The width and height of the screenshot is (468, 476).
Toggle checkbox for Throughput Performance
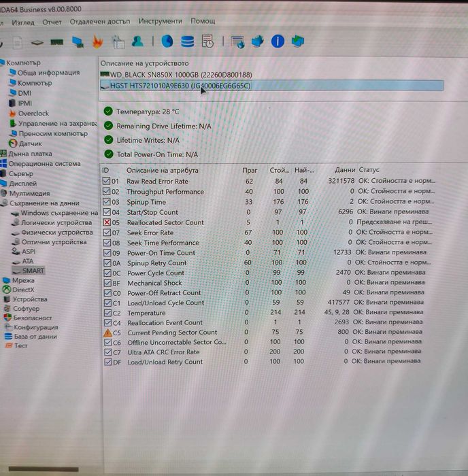click(106, 192)
